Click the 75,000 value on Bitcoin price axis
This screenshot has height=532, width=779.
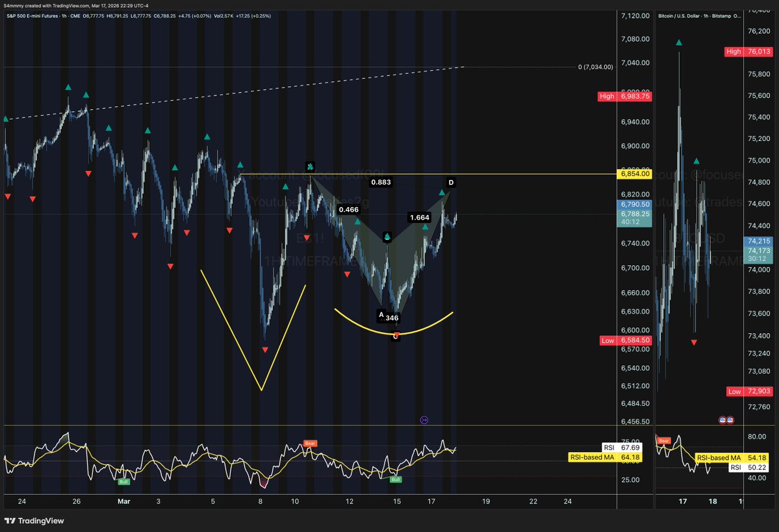(x=759, y=160)
